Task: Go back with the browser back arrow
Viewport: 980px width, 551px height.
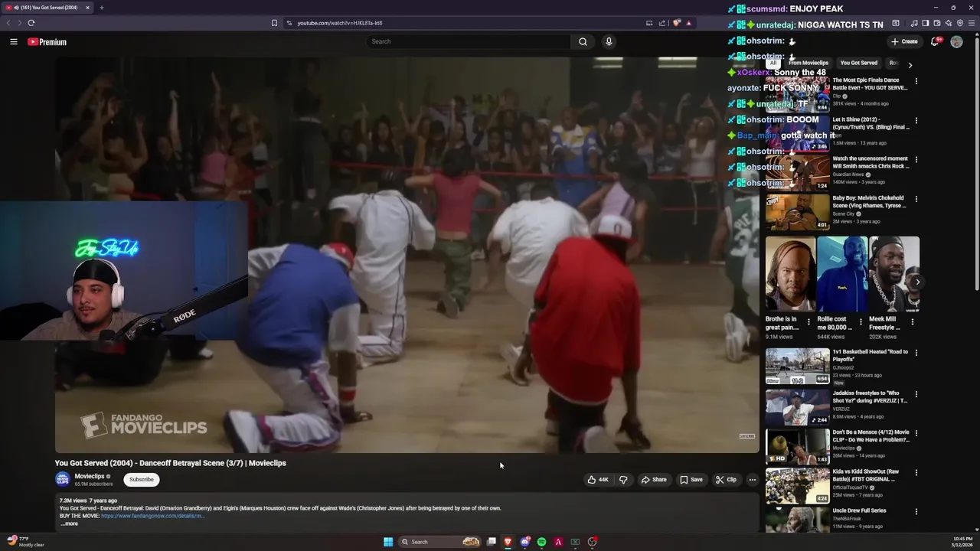Action: point(9,23)
